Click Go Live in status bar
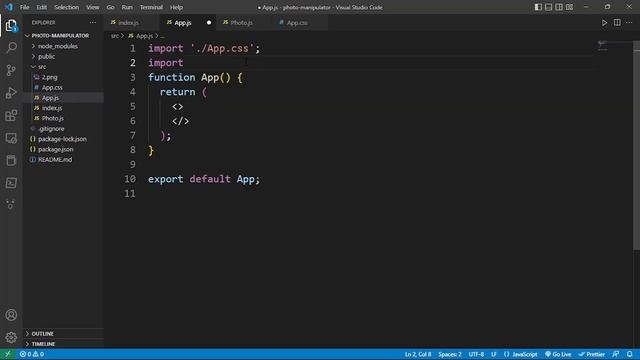Viewport: 640px width, 360px height. (558, 354)
